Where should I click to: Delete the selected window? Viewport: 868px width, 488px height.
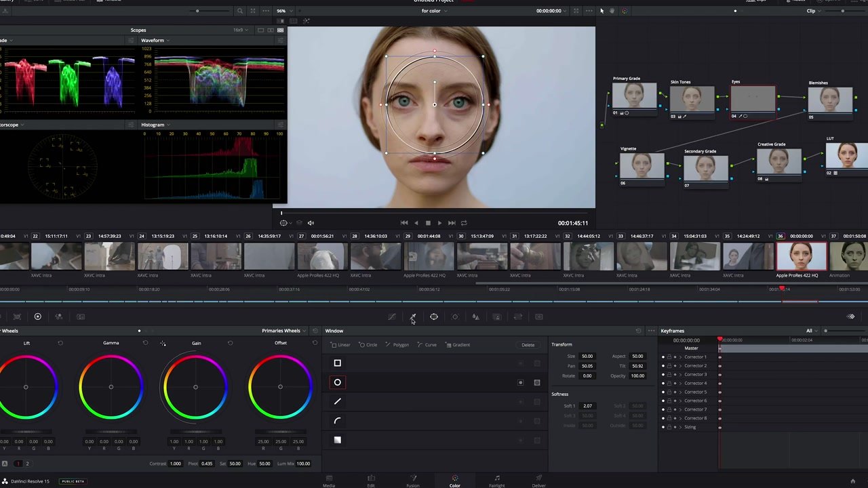528,345
